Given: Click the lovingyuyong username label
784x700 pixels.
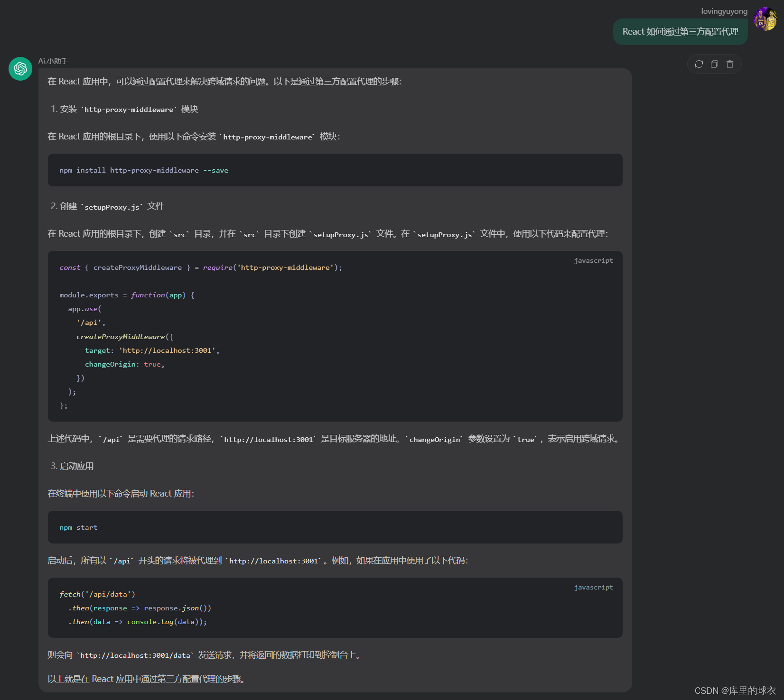Looking at the screenshot, I should click(724, 11).
